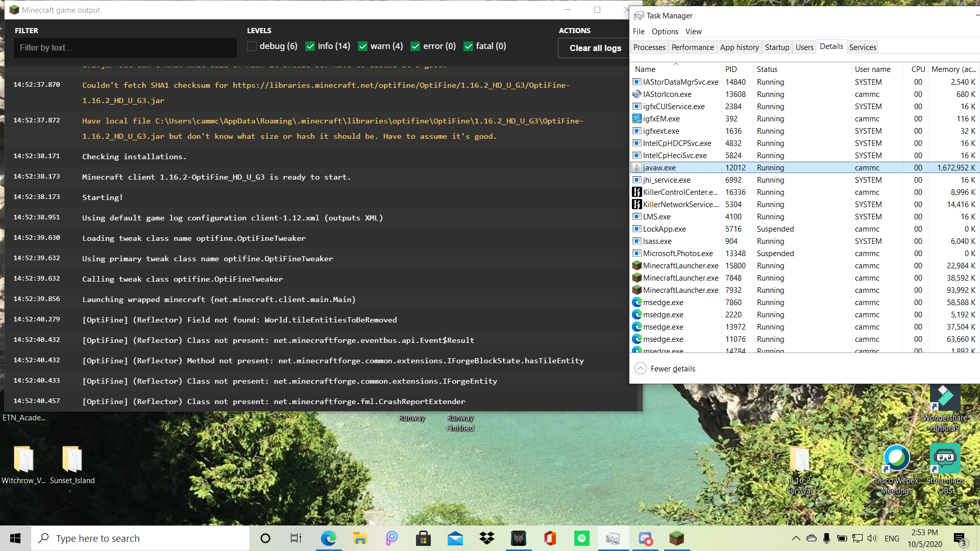Open the Options menu in Task Manager

(x=665, y=32)
